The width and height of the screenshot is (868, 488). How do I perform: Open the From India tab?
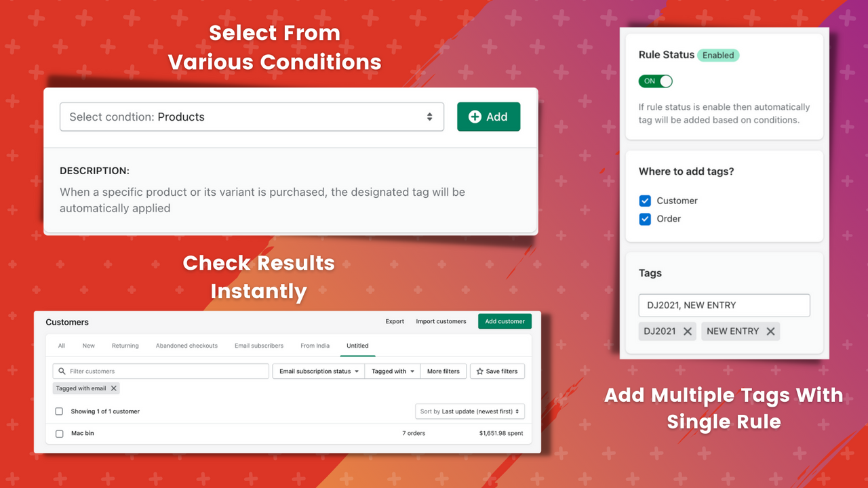[x=315, y=346]
